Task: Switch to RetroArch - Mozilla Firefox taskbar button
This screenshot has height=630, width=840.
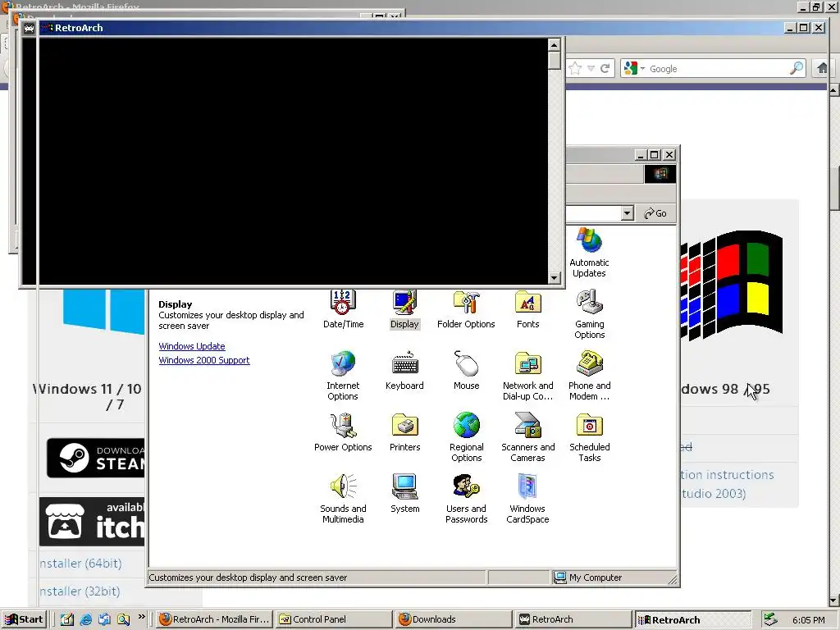Action: (214, 619)
